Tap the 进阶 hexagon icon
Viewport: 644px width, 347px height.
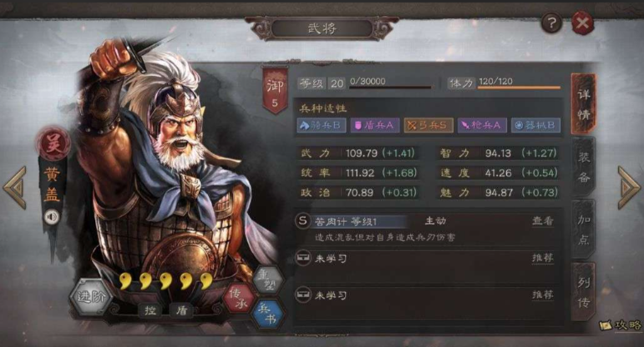(90, 296)
